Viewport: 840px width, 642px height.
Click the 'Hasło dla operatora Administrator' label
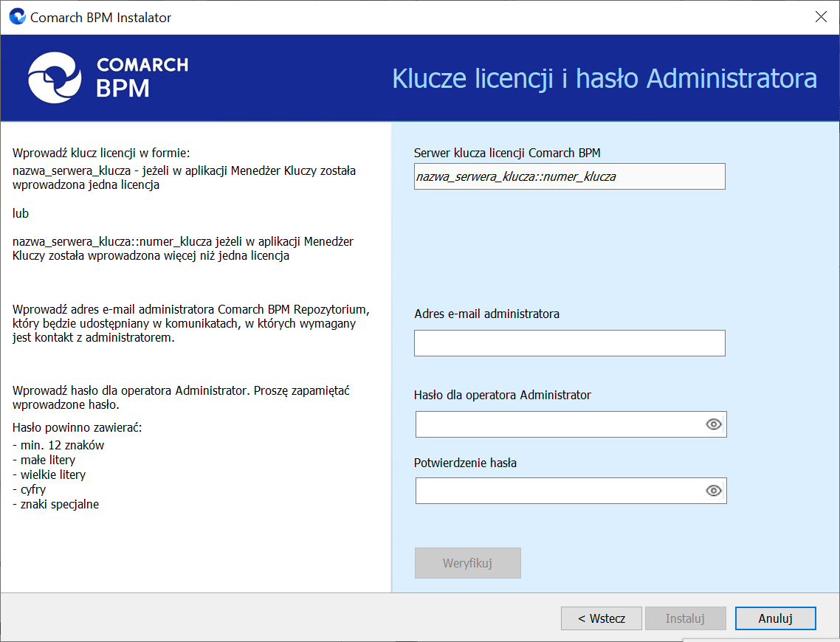tap(503, 395)
